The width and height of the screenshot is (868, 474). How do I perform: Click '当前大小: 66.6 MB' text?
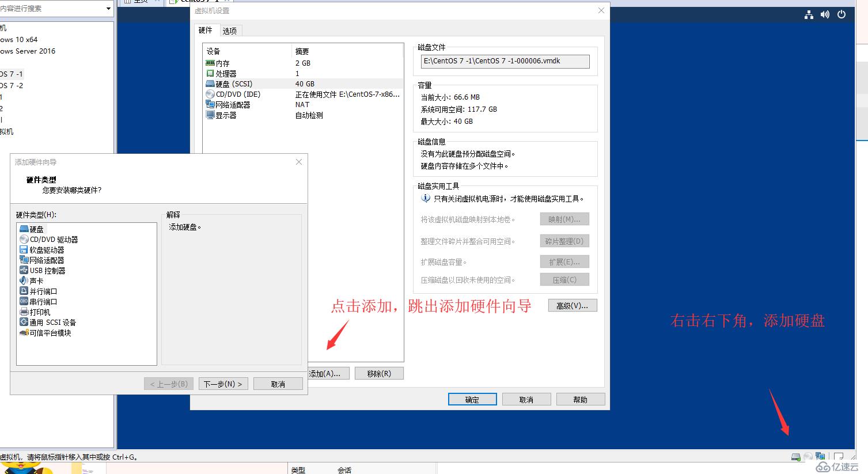pos(450,97)
